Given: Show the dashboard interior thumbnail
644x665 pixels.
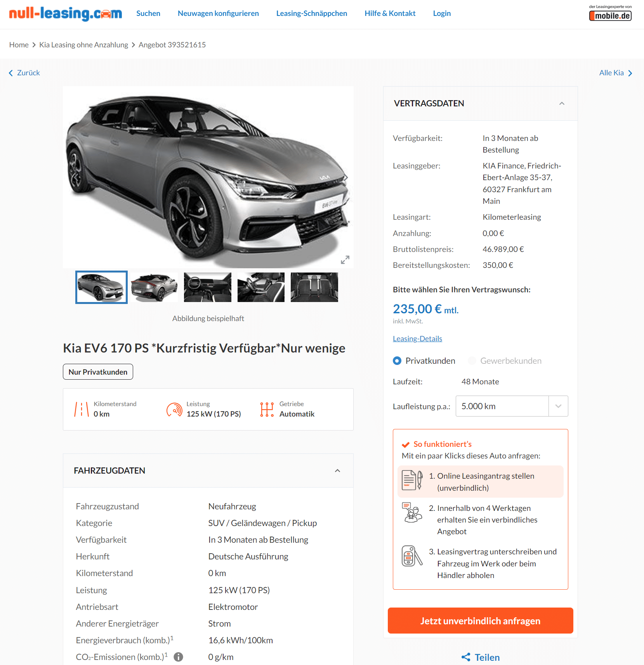Looking at the screenshot, I should point(208,287).
